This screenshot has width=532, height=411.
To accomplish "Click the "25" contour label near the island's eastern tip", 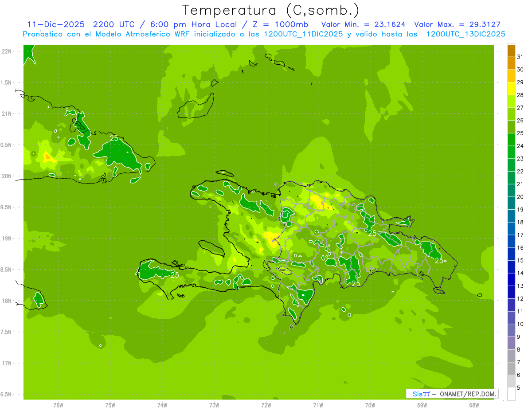I will click(439, 261).
